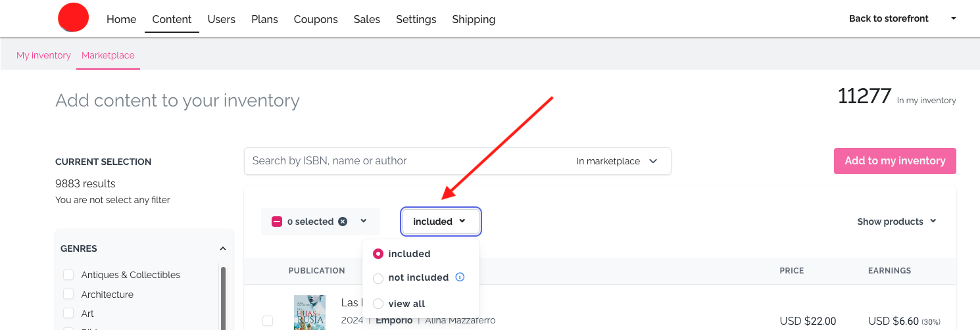Choose the view all radio option

coord(378,304)
